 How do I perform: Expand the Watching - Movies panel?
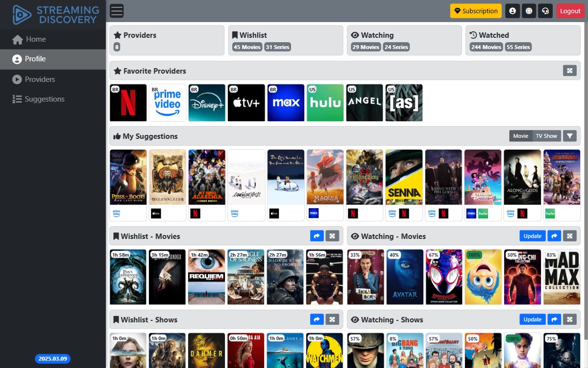click(570, 236)
